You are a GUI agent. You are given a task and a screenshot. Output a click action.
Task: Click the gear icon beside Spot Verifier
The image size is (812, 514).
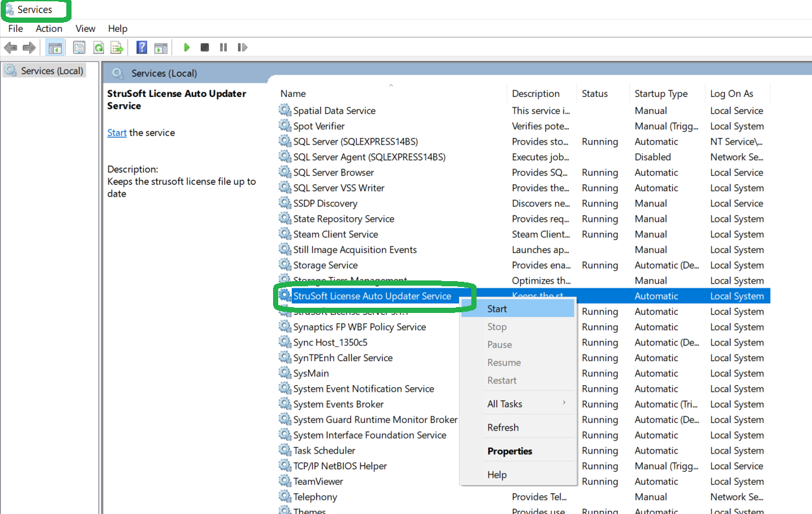[x=285, y=126]
